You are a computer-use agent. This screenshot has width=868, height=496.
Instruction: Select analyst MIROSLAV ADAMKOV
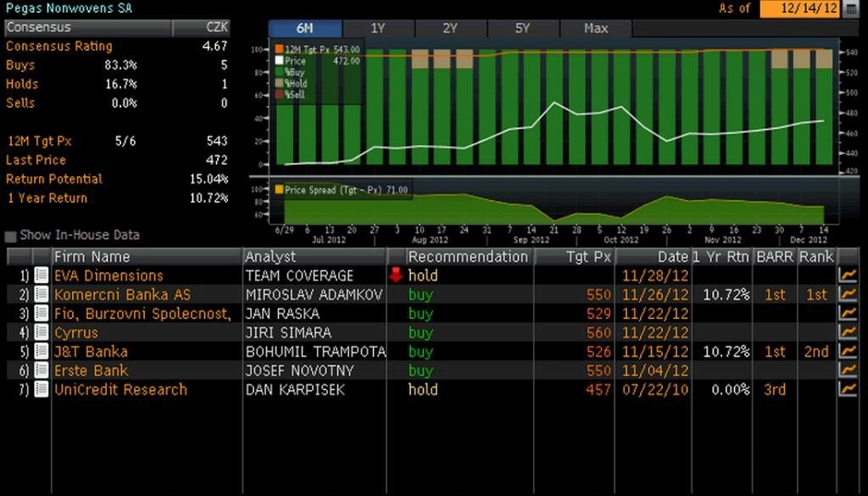(314, 294)
